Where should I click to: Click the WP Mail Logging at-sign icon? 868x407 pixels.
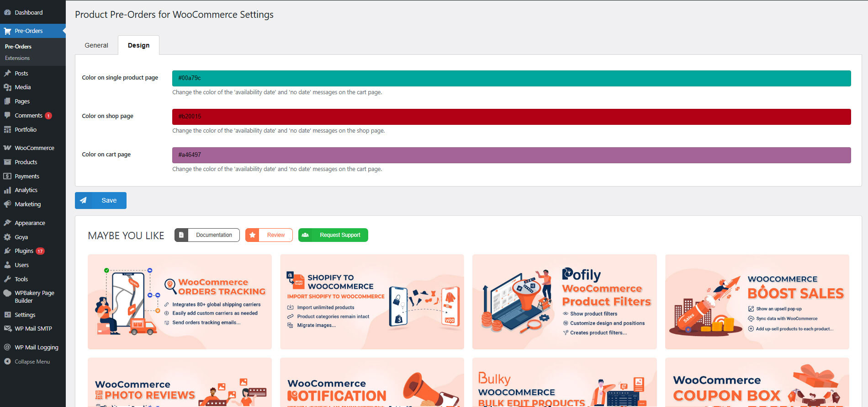(7, 347)
